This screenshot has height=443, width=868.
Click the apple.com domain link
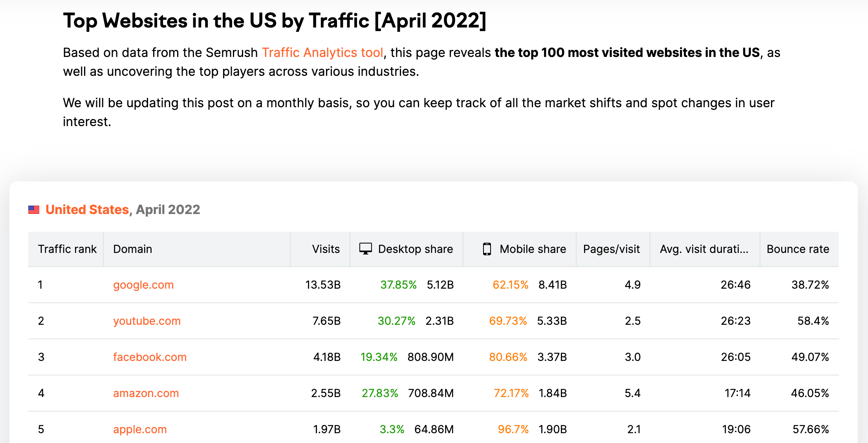click(140, 429)
